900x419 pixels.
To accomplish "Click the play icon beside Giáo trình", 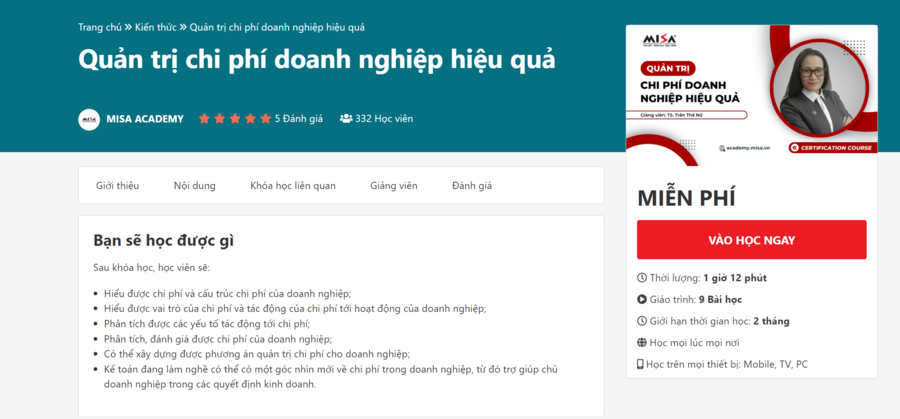I will 642,299.
